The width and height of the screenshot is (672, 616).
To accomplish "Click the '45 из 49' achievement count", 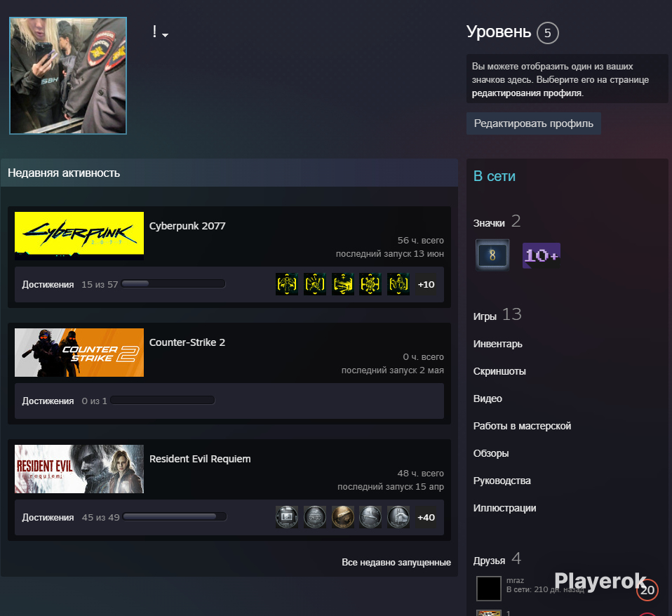I will [x=101, y=517].
